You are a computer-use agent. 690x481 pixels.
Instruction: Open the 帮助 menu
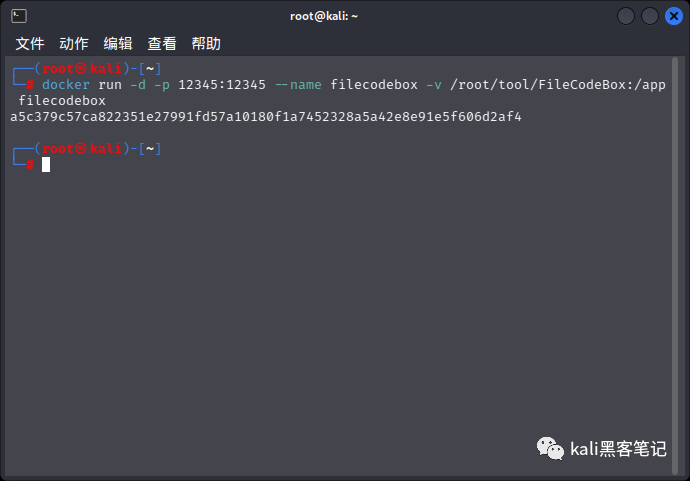point(206,44)
